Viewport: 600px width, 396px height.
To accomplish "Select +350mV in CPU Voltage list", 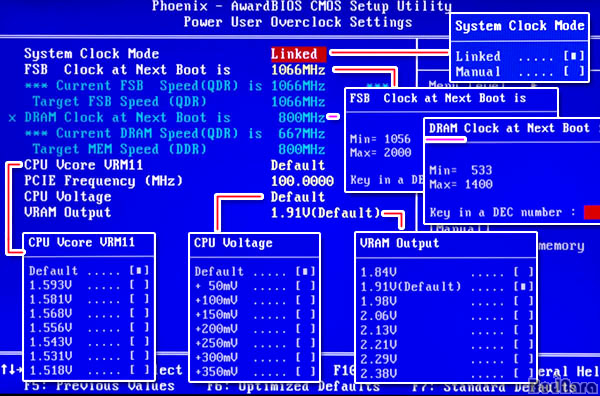I will (x=255, y=372).
